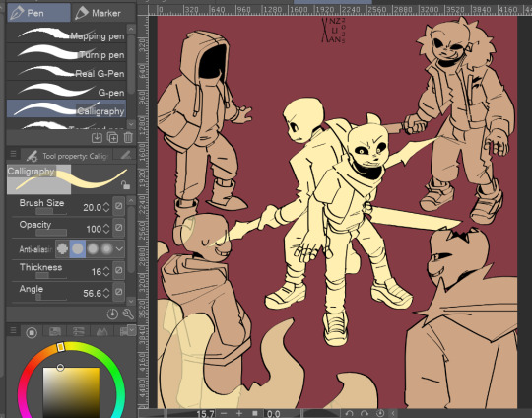Select anti-aliasing Strong option
Screen dimensions: 532x418
106,248
